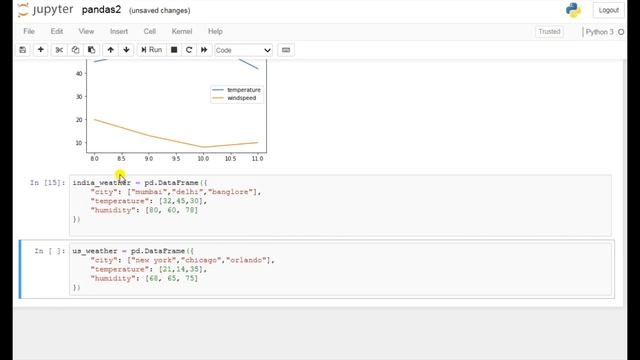Cut selected cells with scissors icon
The height and width of the screenshot is (360, 640).
click(59, 50)
